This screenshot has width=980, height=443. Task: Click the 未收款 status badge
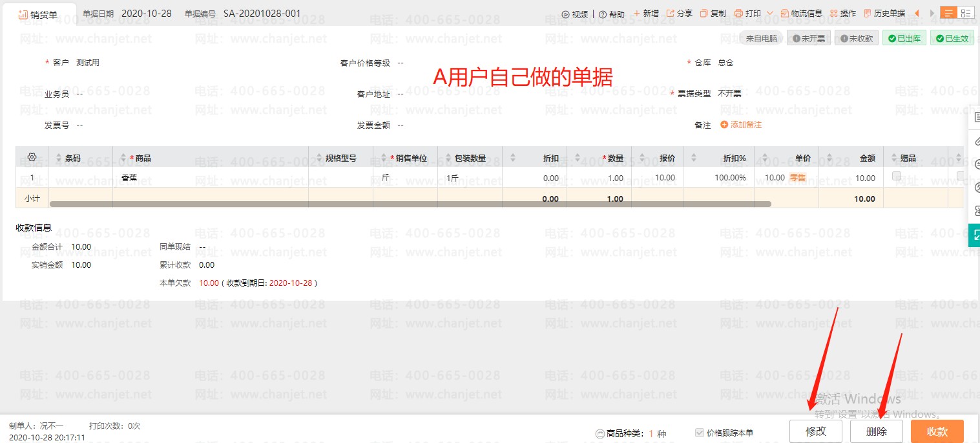tap(857, 39)
